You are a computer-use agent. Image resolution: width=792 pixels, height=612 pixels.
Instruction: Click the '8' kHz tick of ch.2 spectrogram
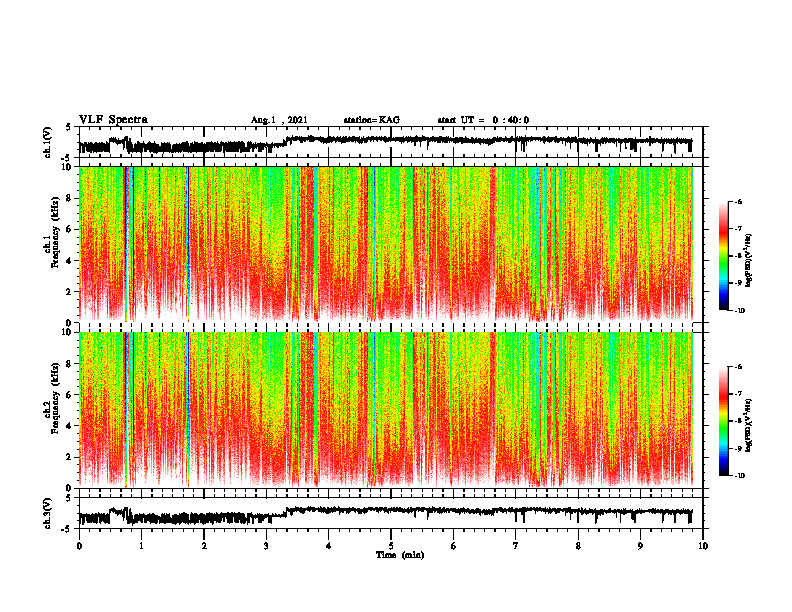[70, 364]
